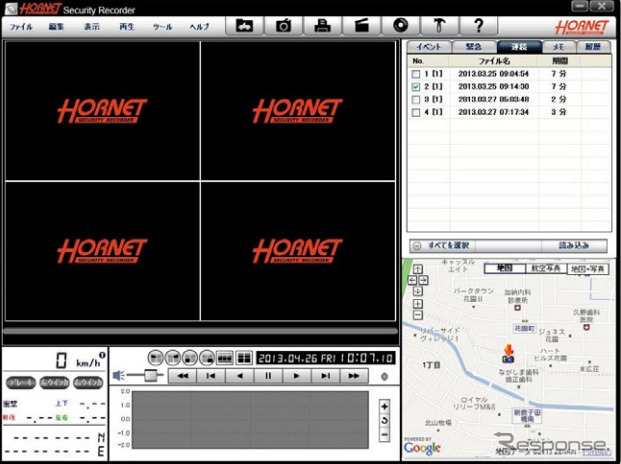Mute audio with the speaker icon
This screenshot has height=464, width=621.
(118, 375)
